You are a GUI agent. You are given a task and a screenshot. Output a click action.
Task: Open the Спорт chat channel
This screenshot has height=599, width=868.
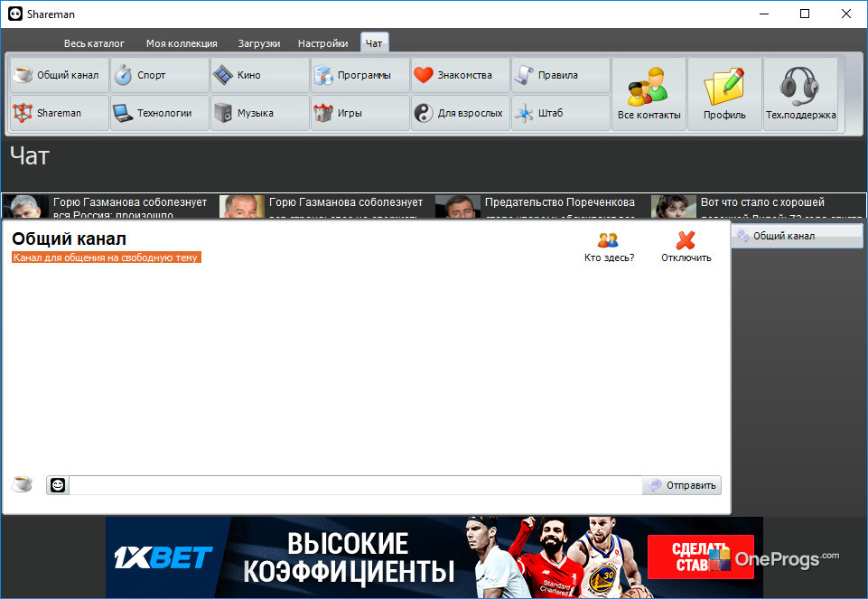(160, 75)
